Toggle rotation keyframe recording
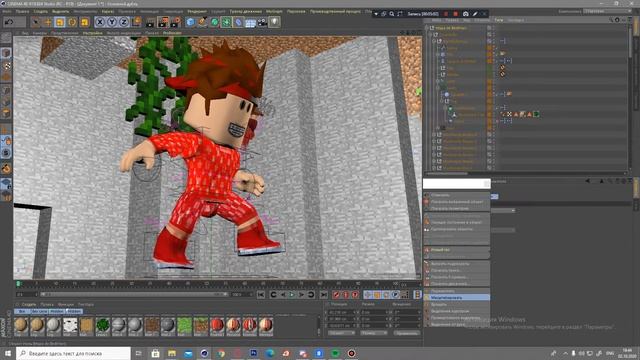 click(x=386, y=294)
